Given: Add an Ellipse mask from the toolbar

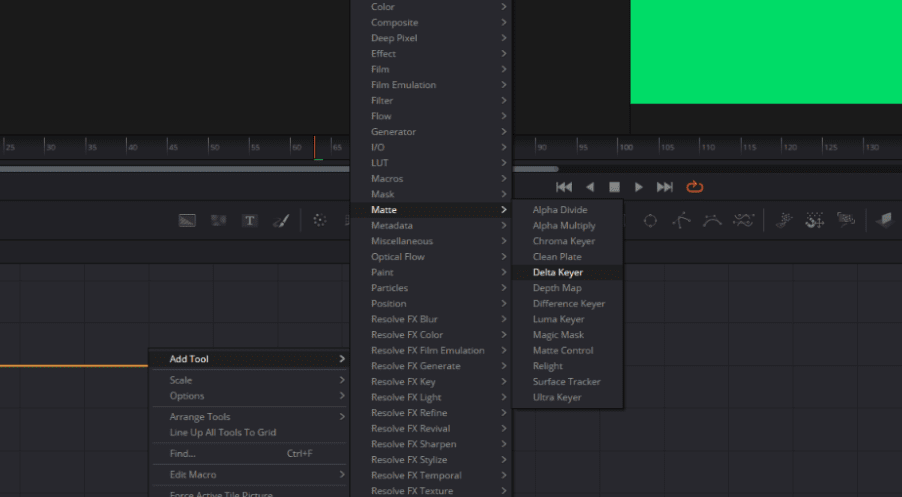Looking at the screenshot, I should pos(650,221).
